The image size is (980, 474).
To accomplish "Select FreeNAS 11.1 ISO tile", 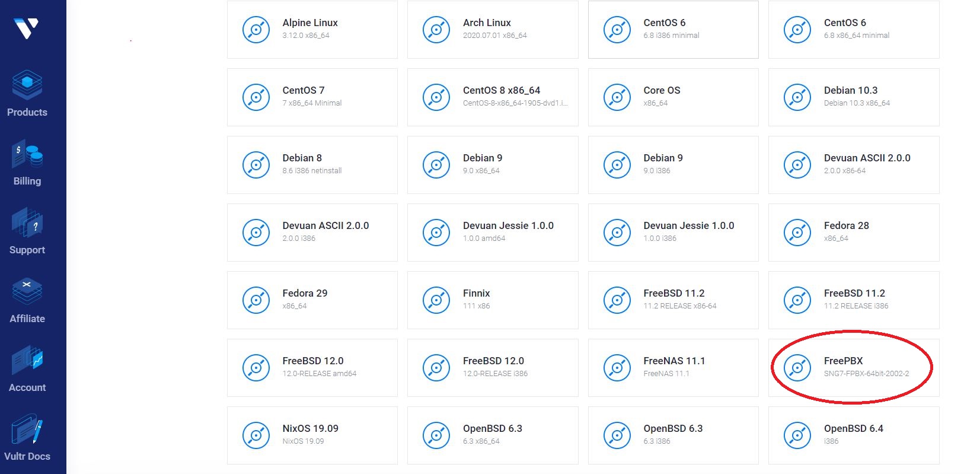I will click(x=673, y=368).
